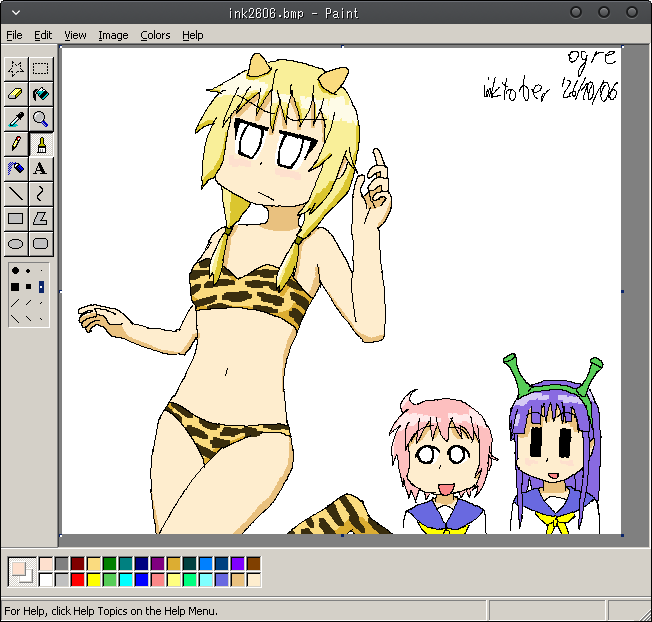This screenshot has height=622, width=652.
Task: Pick the Ellipse tool
Action: (16, 244)
